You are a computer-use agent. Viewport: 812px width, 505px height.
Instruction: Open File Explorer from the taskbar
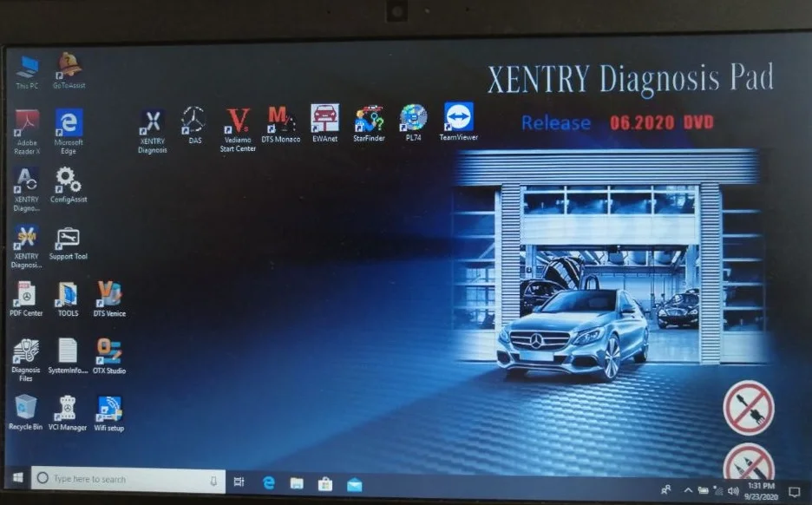297,483
